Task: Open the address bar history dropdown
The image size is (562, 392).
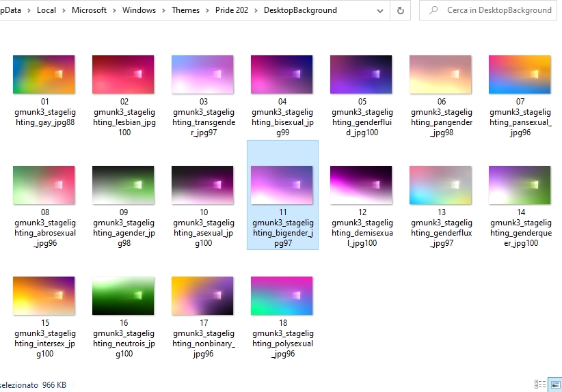Action: [380, 10]
